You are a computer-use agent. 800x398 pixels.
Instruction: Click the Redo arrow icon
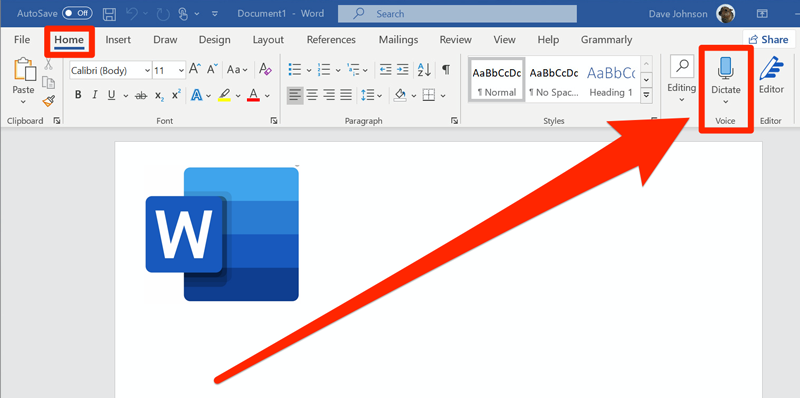(x=163, y=14)
